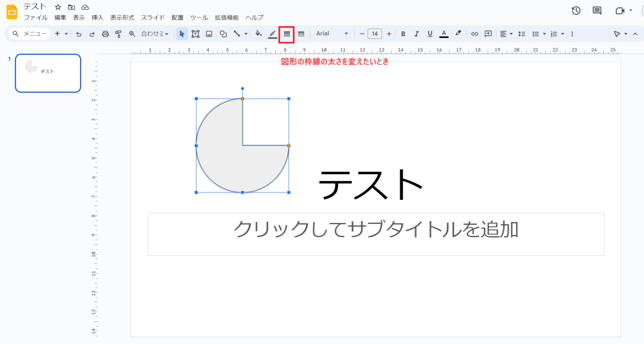Viewport: 644px width, 344px height.
Task: Click the border weight icon
Action: tap(286, 34)
